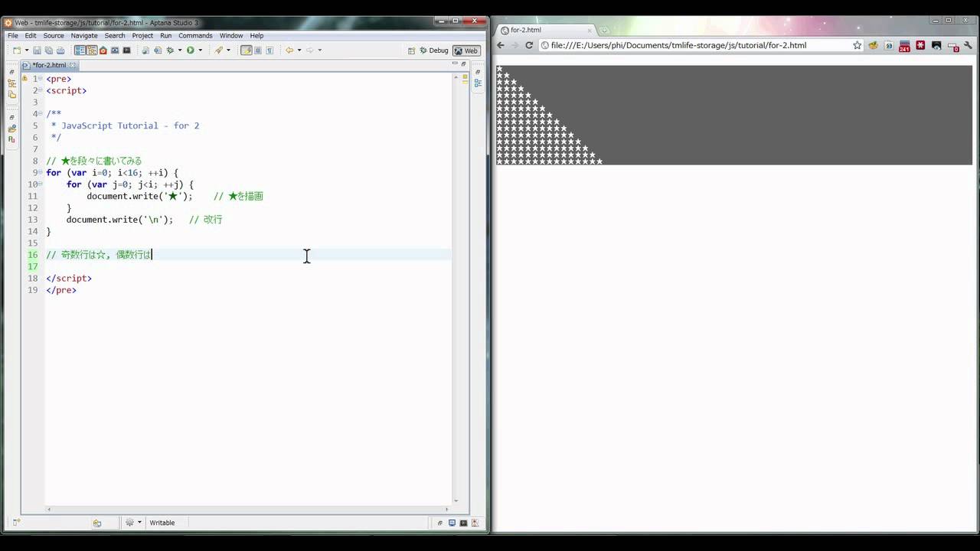980x551 pixels.
Task: Click the Open Perspective icon
Action: (411, 51)
